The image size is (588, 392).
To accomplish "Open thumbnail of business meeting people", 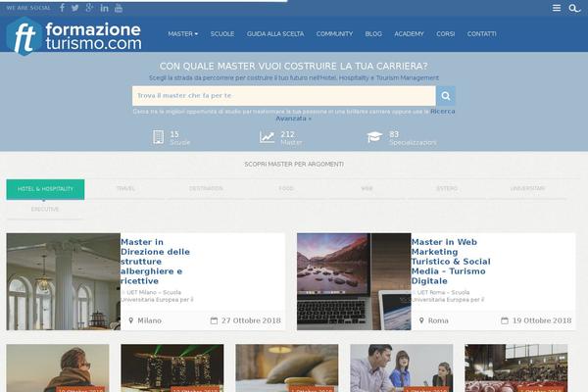I will click(402, 368).
